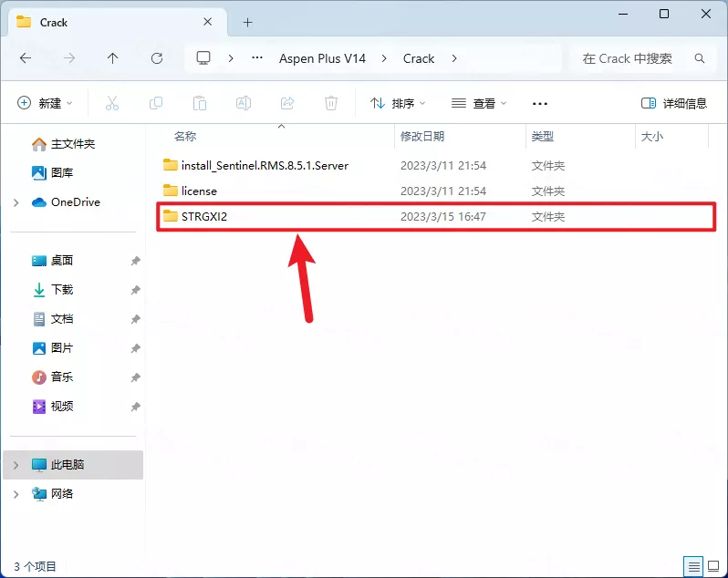Open the 新建 (New) dropdown
The image size is (728, 578).
pos(45,104)
